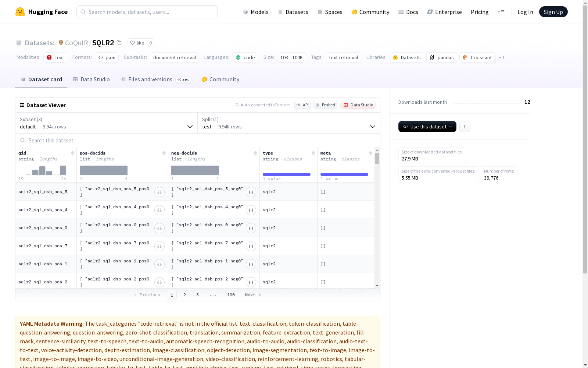This screenshot has height=368, width=588.
Task: Click the document-retrieval sub-task tag
Action: coord(175,57)
